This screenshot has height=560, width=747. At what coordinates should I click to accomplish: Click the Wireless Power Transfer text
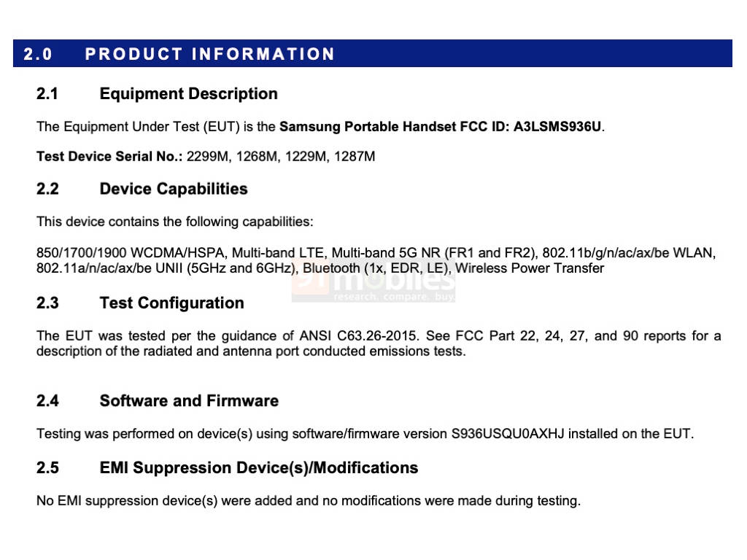point(530,268)
